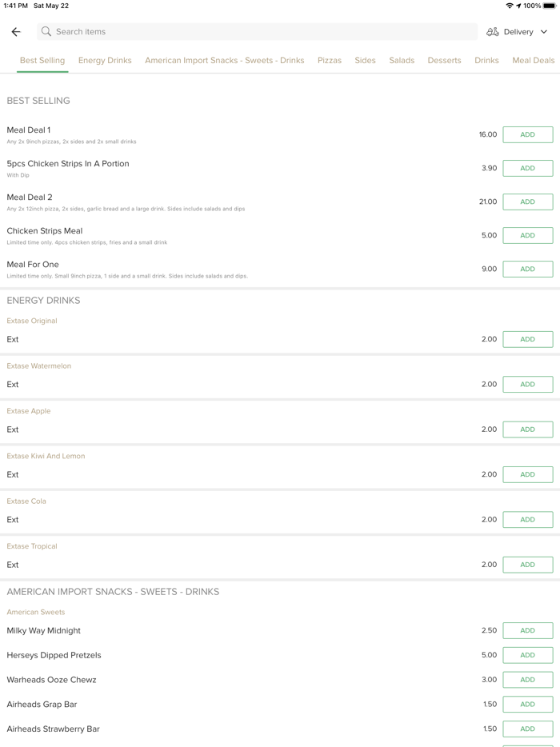The width and height of the screenshot is (560, 747).
Task: Add Extase Watermelon energy drink
Action: (x=527, y=384)
